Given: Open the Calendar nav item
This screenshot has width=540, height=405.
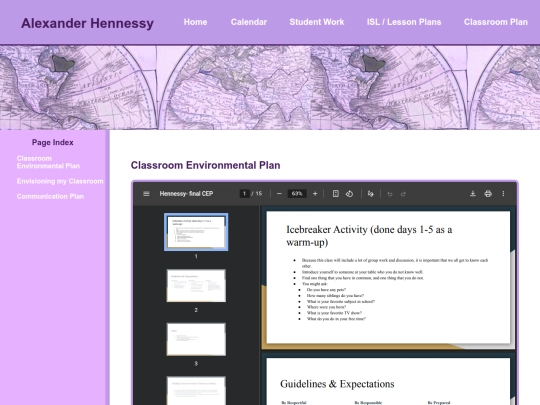Looking at the screenshot, I should coord(249,22).
